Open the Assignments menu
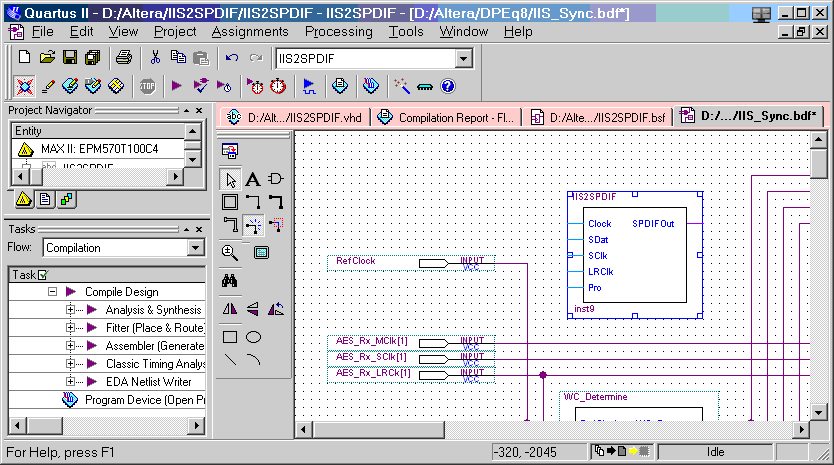The height and width of the screenshot is (465, 834). 250,32
